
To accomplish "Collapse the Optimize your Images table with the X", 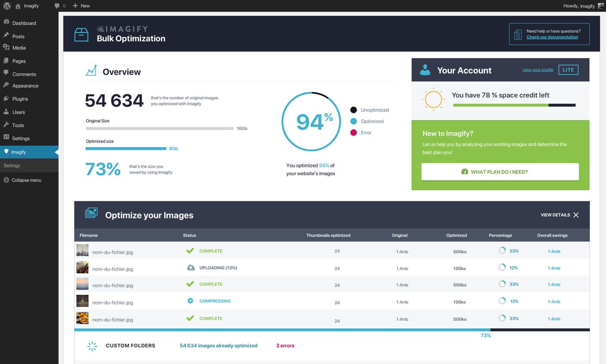I will [576, 215].
